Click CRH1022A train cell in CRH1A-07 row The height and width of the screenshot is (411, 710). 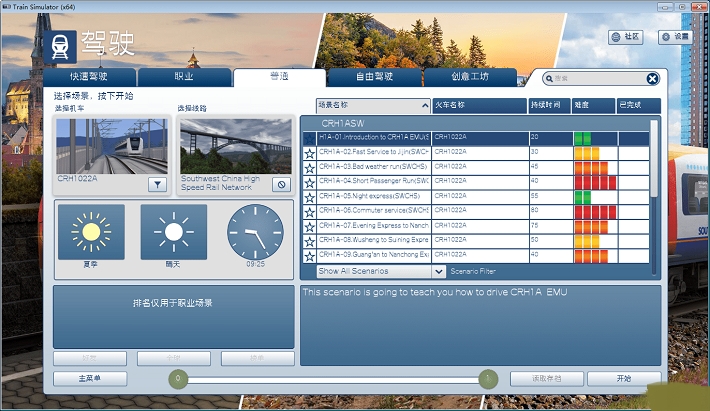click(x=480, y=227)
